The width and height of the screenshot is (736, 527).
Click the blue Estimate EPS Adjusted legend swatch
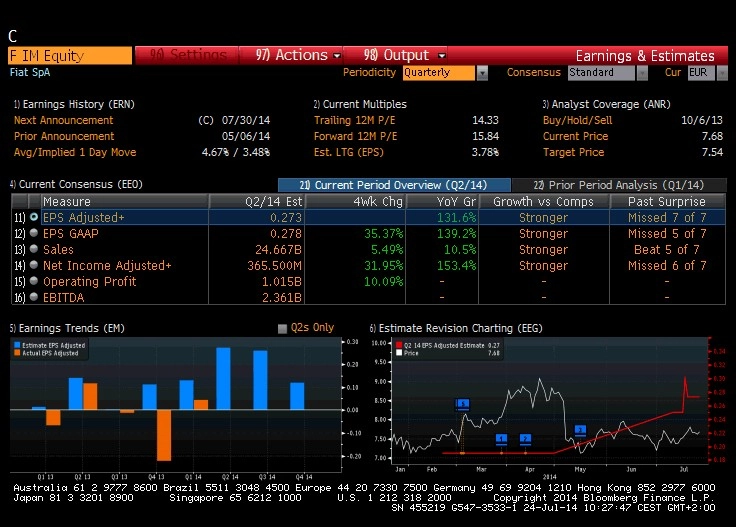point(17,345)
